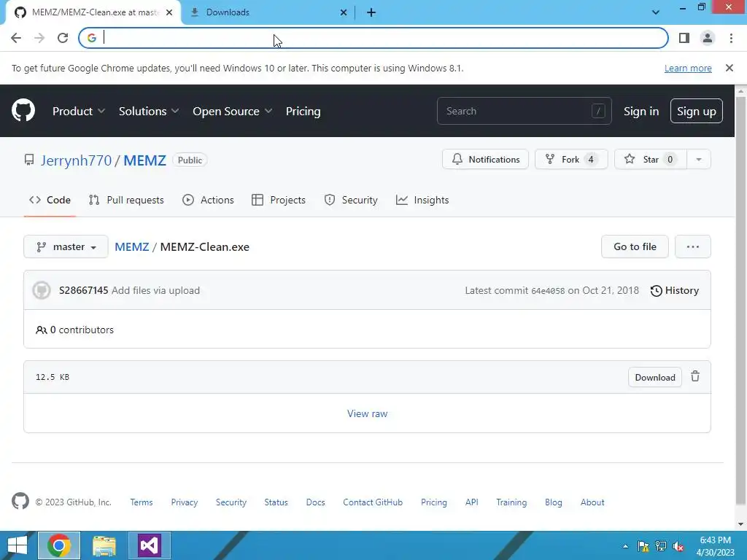Image resolution: width=747 pixels, height=560 pixels.
Task: Open Chrome from the taskbar
Action: coord(59,545)
